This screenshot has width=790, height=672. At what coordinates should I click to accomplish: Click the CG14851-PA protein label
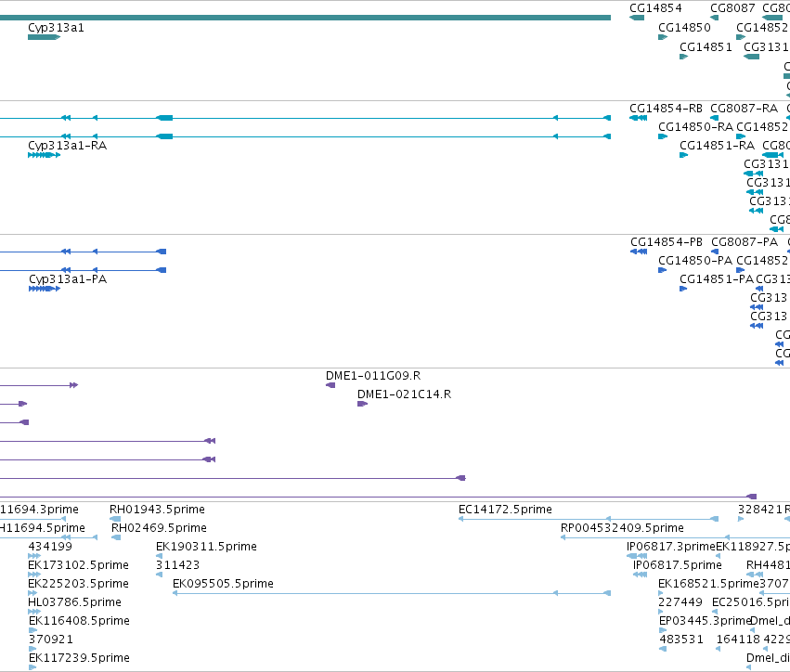pos(717,279)
